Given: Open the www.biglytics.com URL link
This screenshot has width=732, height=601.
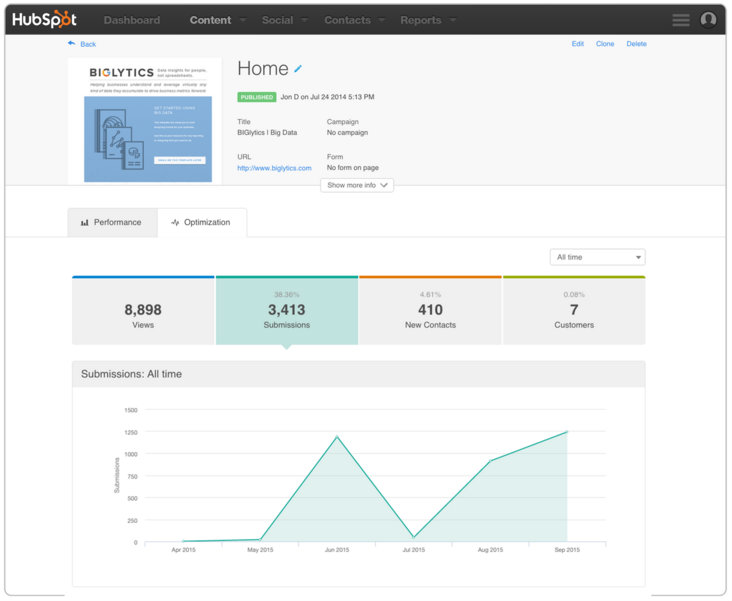Looking at the screenshot, I should [274, 168].
